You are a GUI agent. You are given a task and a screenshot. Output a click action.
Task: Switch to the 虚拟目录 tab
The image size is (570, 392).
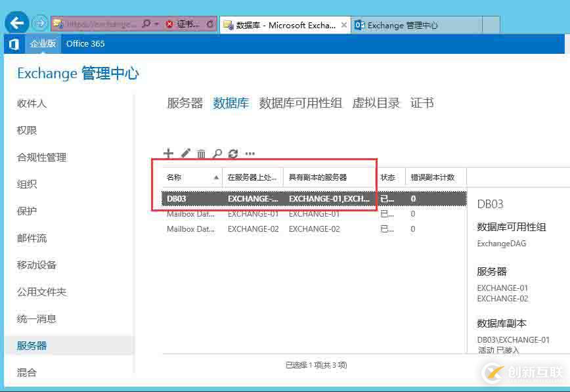tap(376, 103)
